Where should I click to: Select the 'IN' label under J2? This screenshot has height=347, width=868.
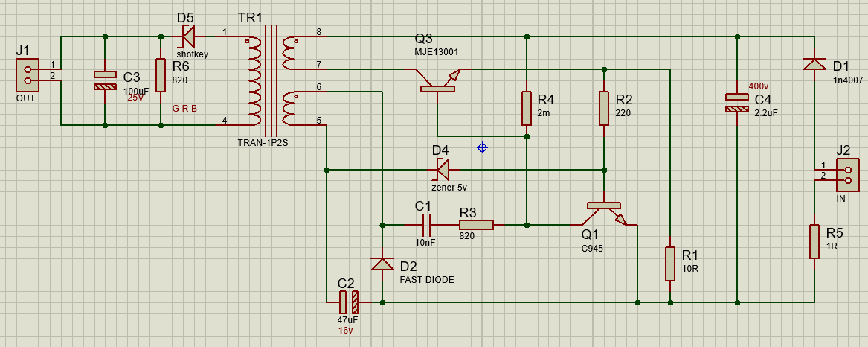click(841, 198)
